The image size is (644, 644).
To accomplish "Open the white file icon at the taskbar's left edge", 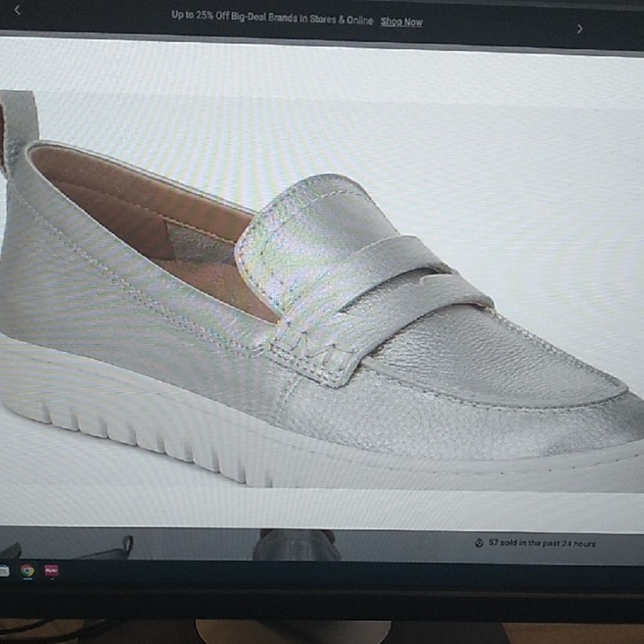I will [x=5, y=570].
